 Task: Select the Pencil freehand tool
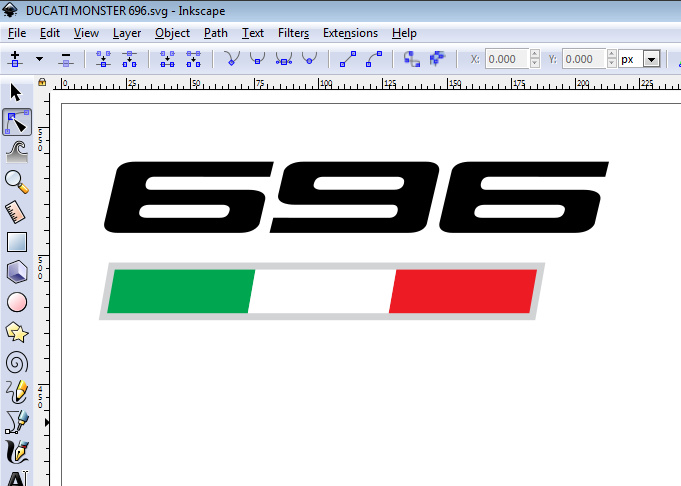tap(17, 392)
